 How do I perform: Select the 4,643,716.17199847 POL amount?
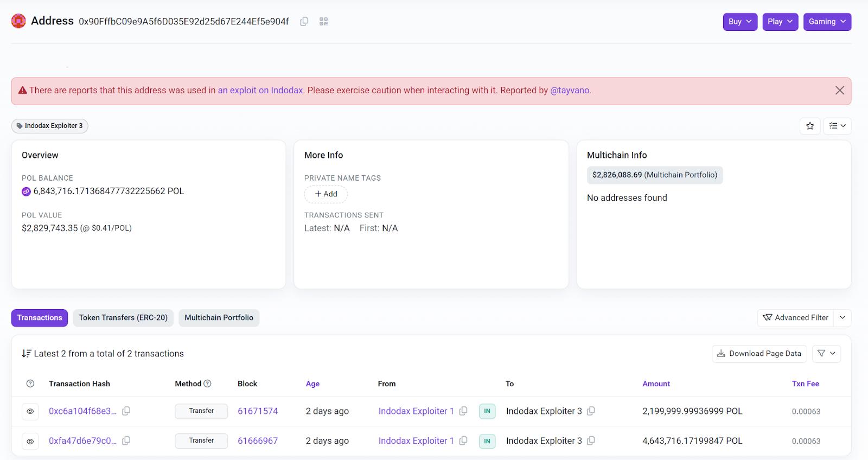point(692,441)
